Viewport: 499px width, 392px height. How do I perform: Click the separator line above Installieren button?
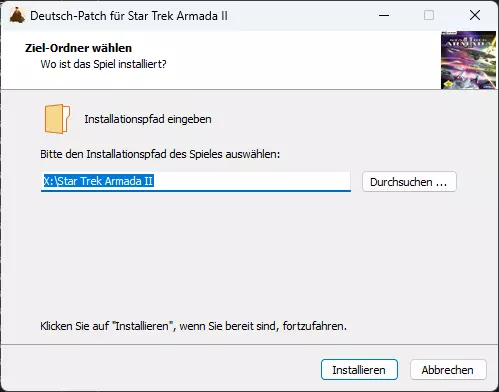tap(248, 344)
